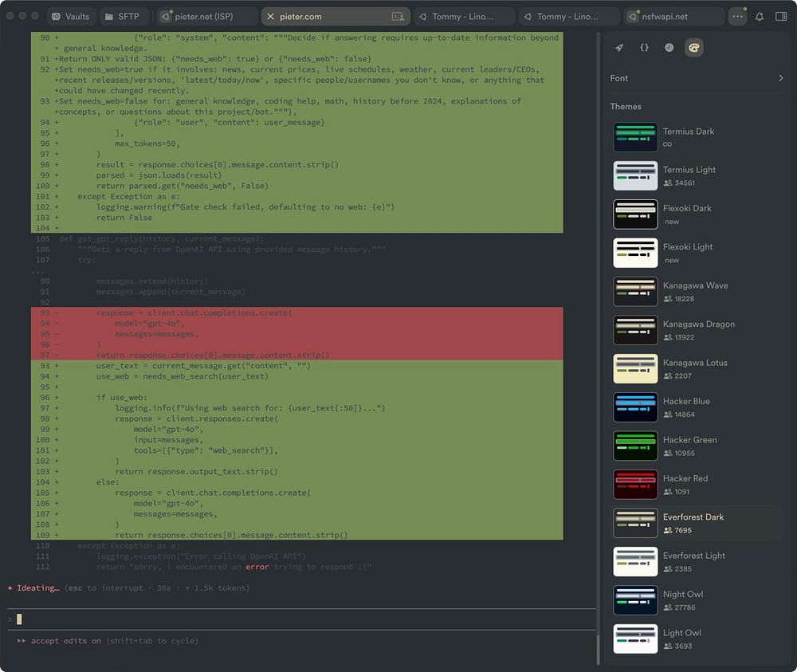Select the Hacker Red theme swatch
The image size is (797, 672).
tap(635, 485)
